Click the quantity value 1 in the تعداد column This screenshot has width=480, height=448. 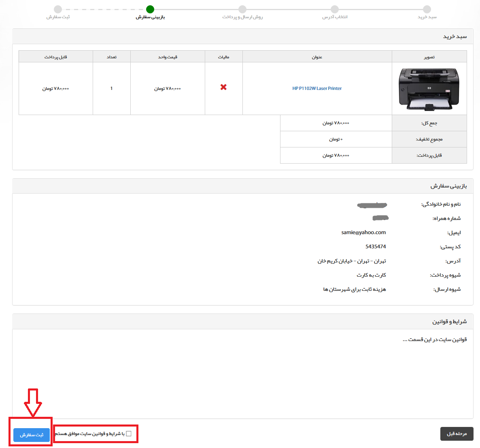click(112, 88)
